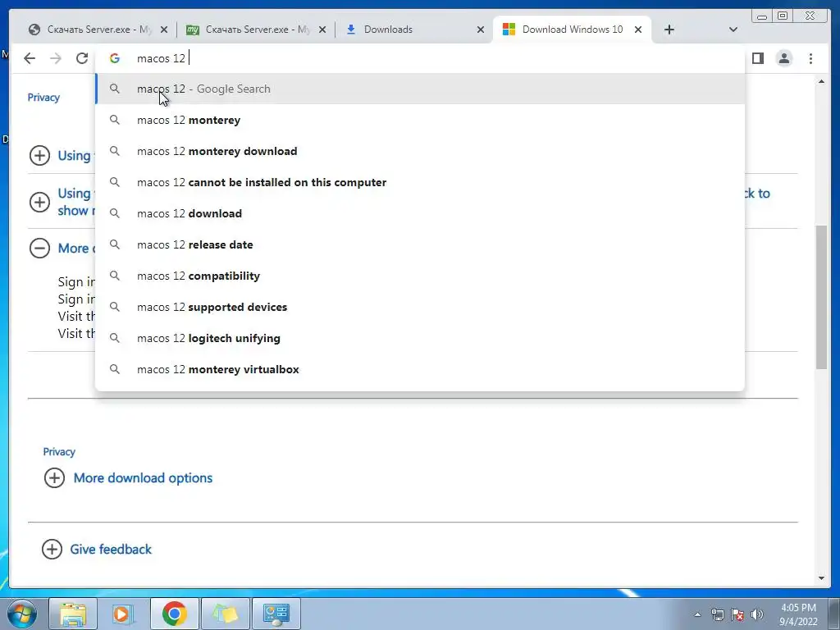Open the tab search chevron
Screen dimensions: 840x630
(733, 30)
